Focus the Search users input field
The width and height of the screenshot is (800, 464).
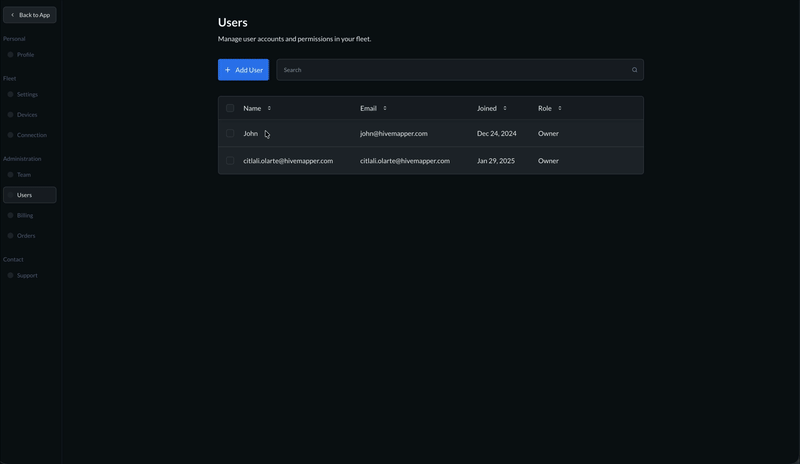click(450, 70)
